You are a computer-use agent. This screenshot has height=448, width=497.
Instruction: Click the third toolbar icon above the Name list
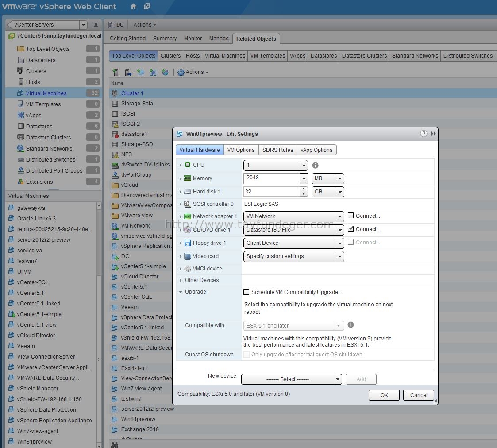141,72
